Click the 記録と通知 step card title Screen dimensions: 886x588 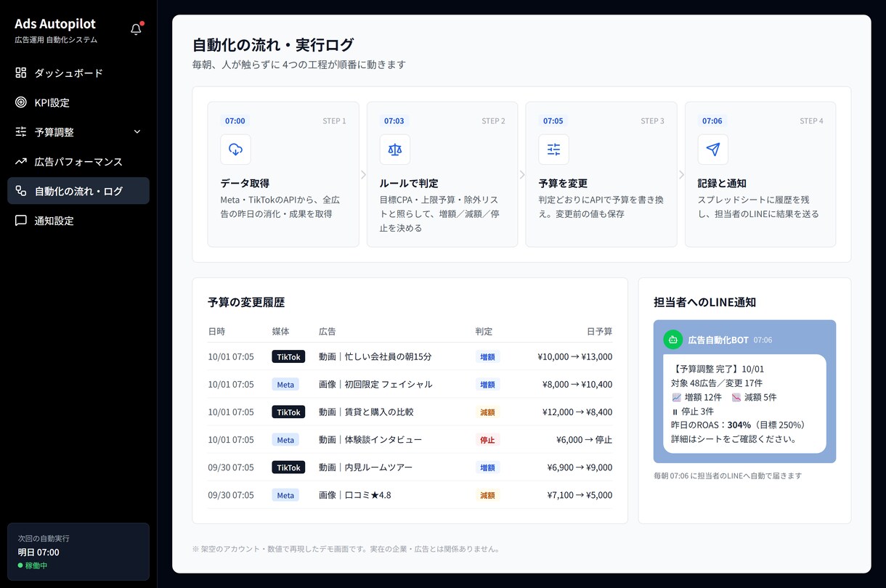click(x=722, y=184)
